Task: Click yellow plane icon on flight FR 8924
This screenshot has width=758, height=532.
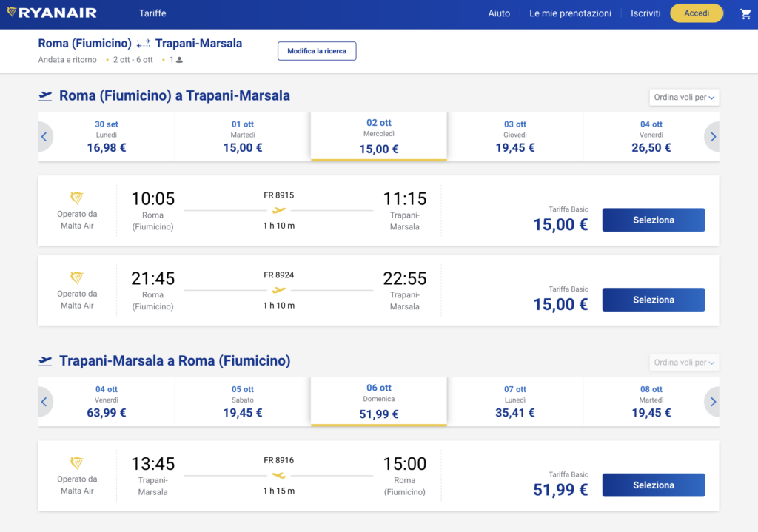Action: 279,290
